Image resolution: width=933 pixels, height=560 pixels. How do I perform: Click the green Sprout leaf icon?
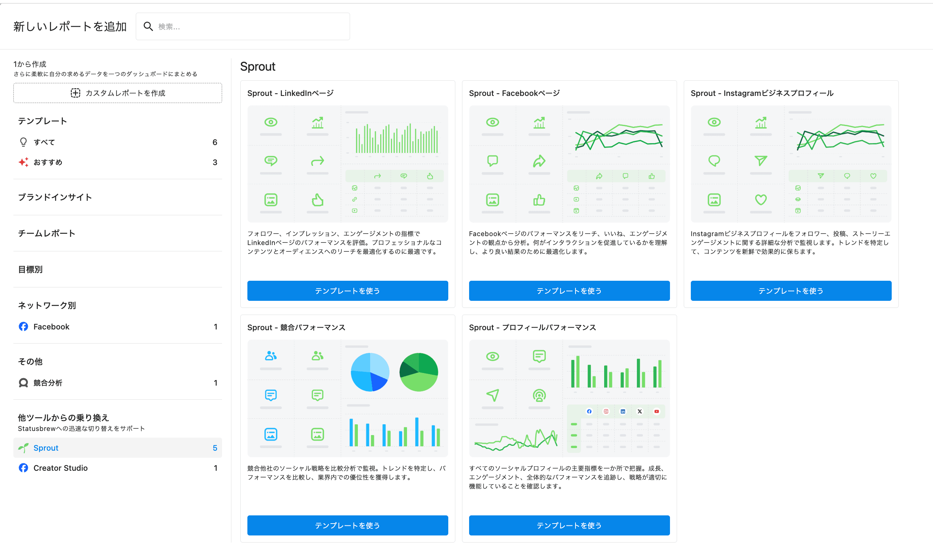point(23,448)
